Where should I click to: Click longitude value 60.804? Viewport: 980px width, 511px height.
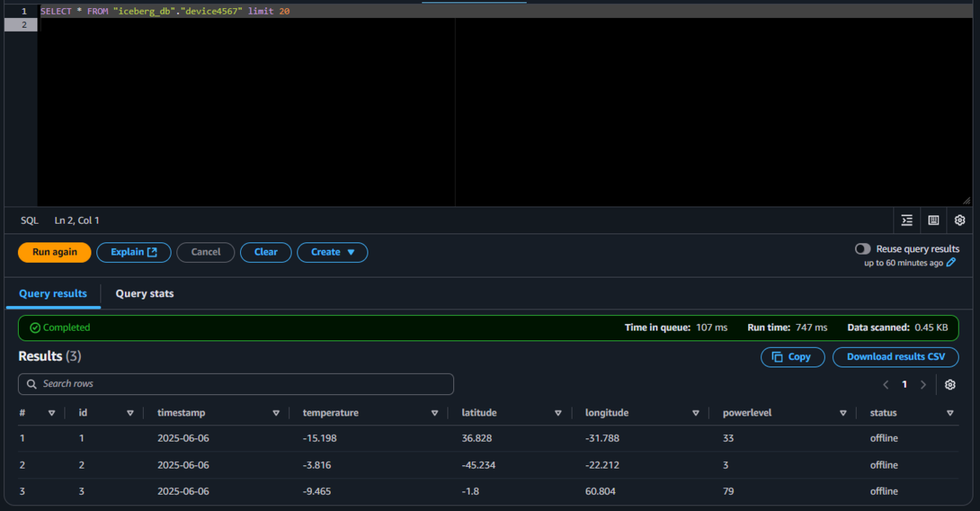601,491
